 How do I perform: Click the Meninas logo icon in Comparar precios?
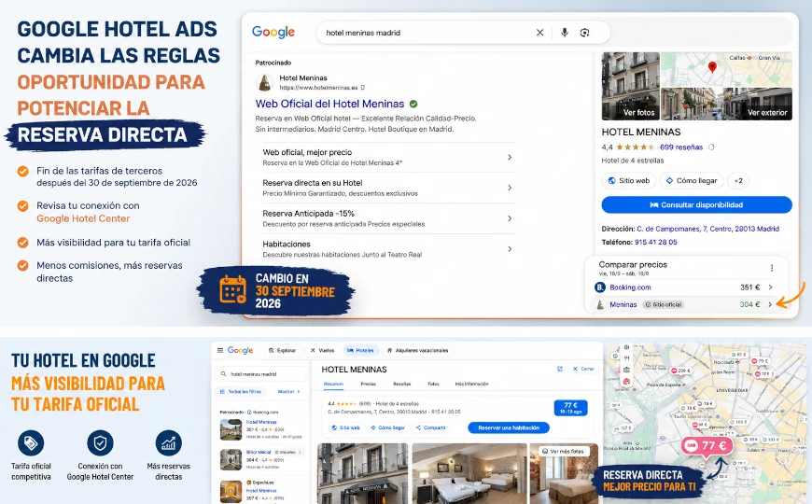[x=600, y=304]
